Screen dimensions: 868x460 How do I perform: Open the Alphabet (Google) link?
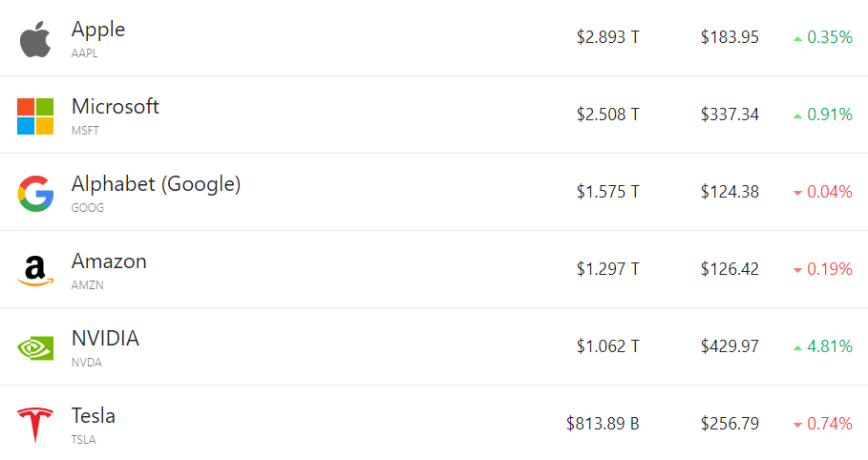point(156,184)
